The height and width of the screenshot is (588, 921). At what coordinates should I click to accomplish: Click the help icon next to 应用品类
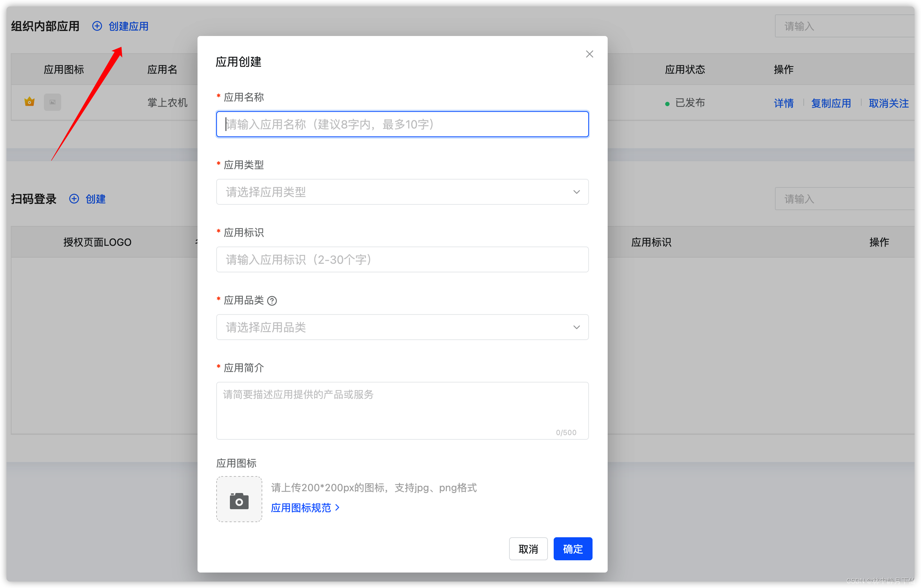pyautogui.click(x=272, y=301)
